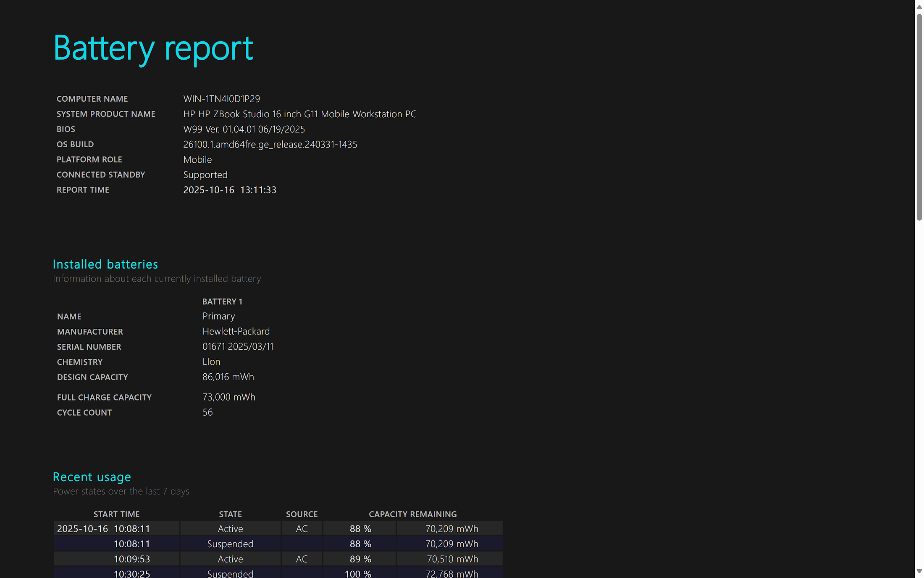Click the cycle count value 56

coord(207,412)
